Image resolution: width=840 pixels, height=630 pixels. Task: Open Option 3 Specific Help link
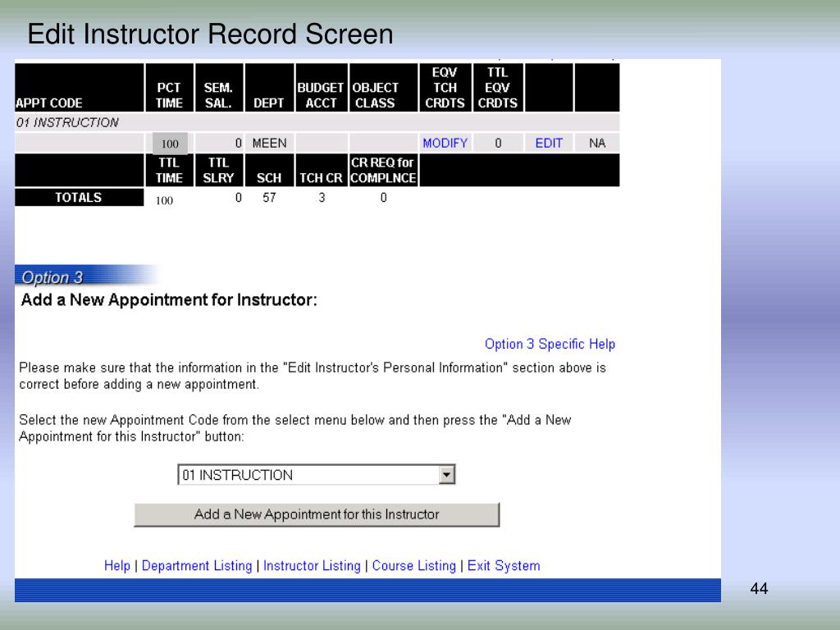coord(550,344)
